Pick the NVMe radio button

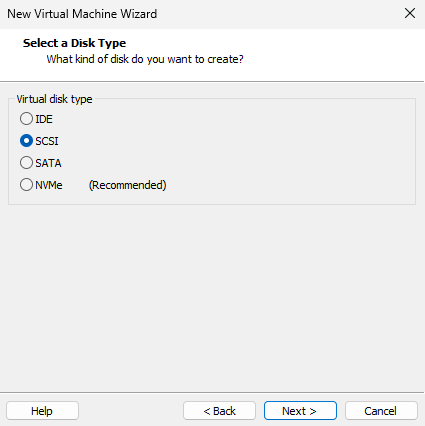tap(26, 185)
